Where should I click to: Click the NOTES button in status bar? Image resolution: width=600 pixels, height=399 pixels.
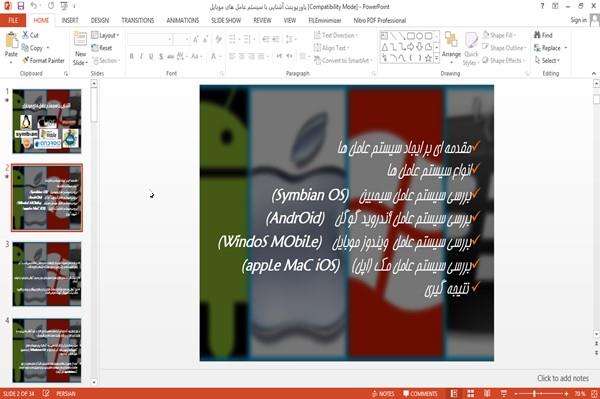click(x=383, y=394)
